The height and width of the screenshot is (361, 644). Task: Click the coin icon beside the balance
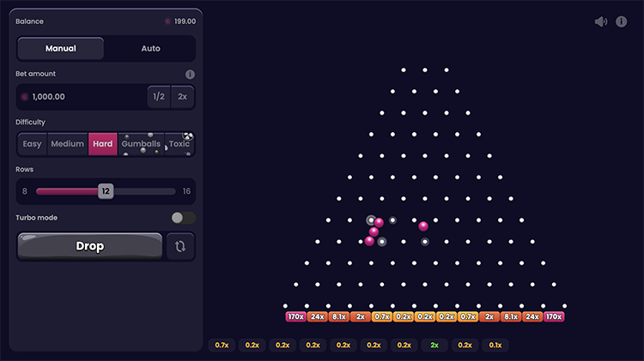pos(167,21)
